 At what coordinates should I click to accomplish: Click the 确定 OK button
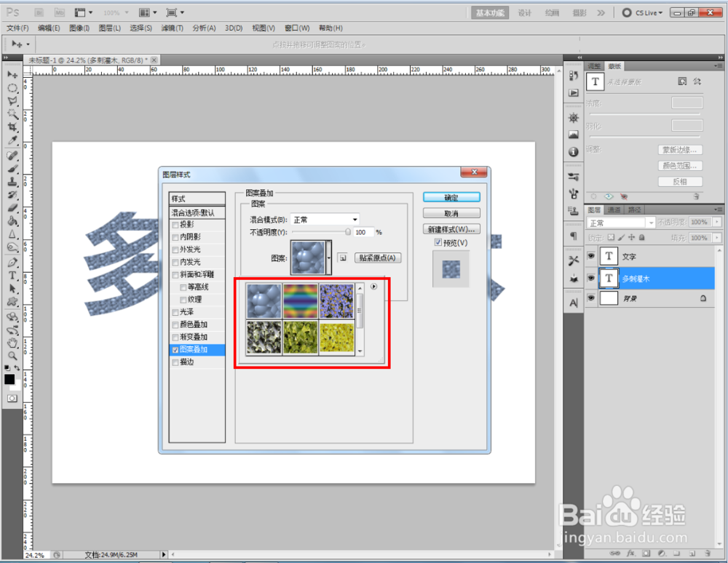(451, 198)
